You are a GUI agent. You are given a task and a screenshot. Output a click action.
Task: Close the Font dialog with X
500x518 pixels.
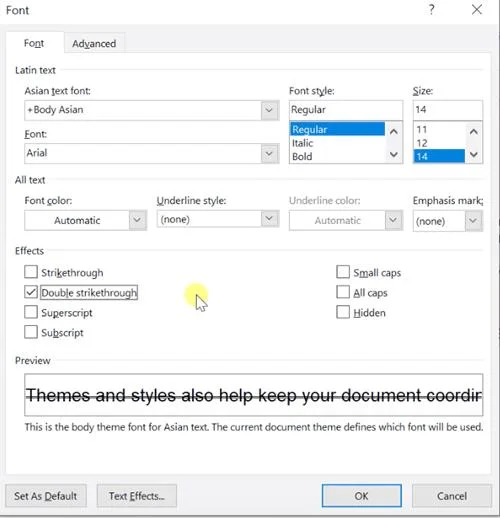tap(477, 10)
